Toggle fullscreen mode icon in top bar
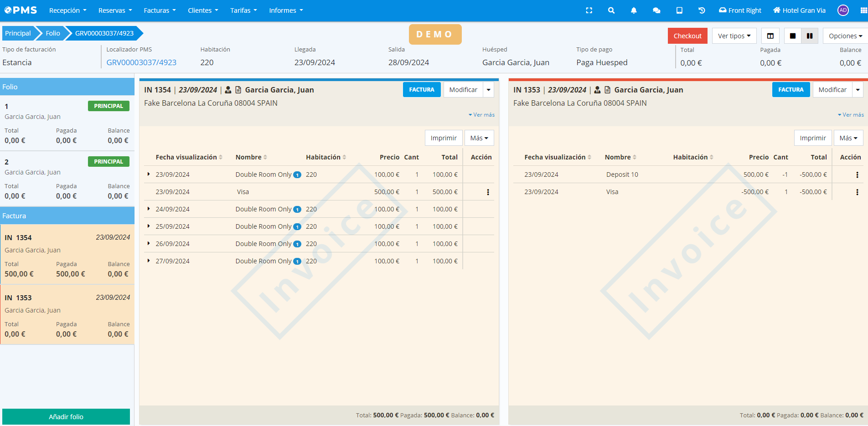Image resolution: width=868 pixels, height=426 pixels. click(x=589, y=10)
